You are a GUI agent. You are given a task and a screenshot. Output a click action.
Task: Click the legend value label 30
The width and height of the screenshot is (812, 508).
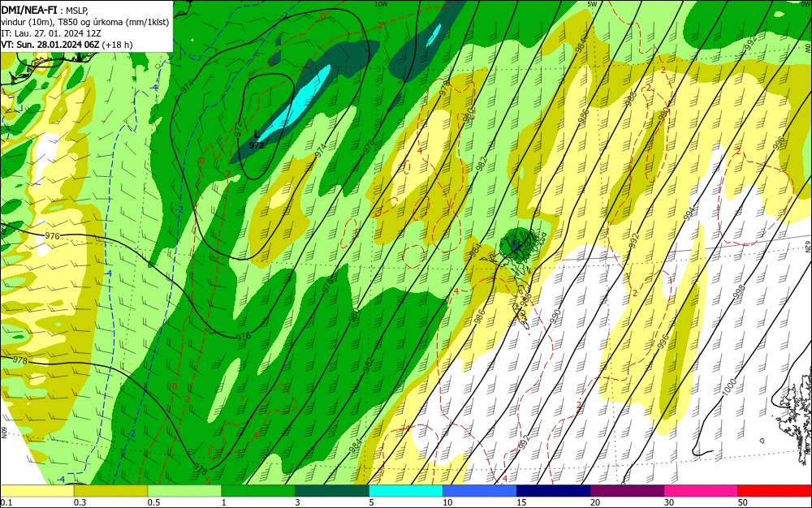(669, 502)
